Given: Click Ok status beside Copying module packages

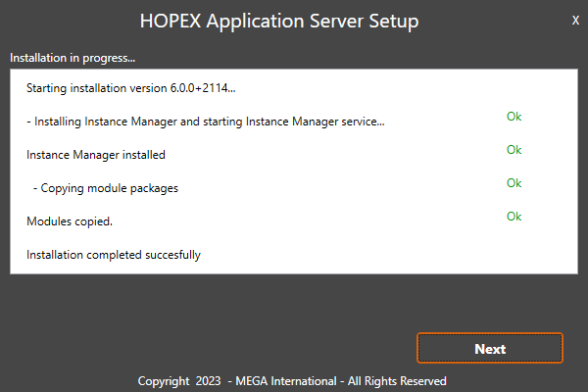Looking at the screenshot, I should [514, 183].
